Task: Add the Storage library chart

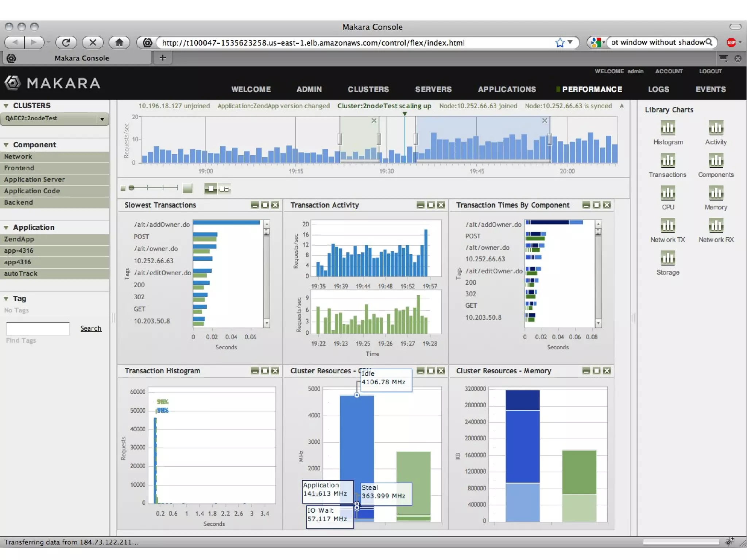Action: (667, 258)
